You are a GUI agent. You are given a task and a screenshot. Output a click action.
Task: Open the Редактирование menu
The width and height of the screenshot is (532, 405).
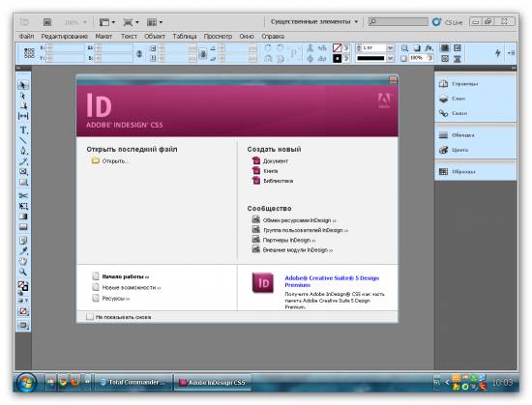click(65, 37)
